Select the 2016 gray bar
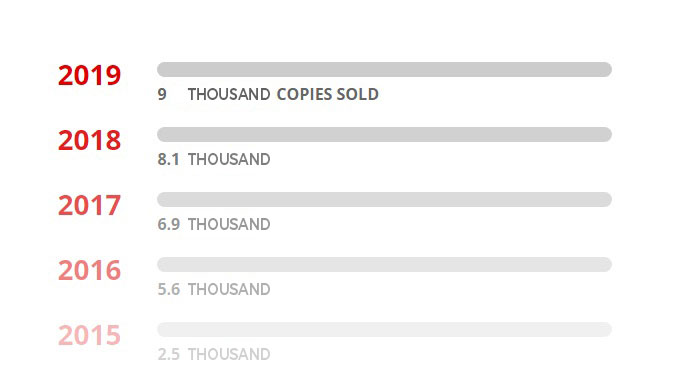The height and width of the screenshot is (386, 679). coord(384,264)
